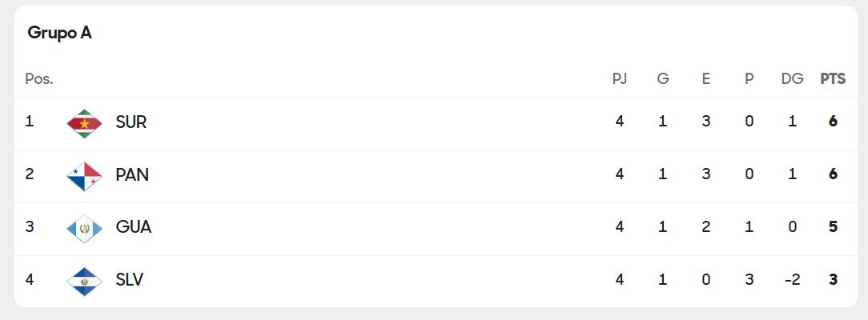The image size is (868, 320).
Task: Click the Panama flag icon
Action: (x=84, y=176)
